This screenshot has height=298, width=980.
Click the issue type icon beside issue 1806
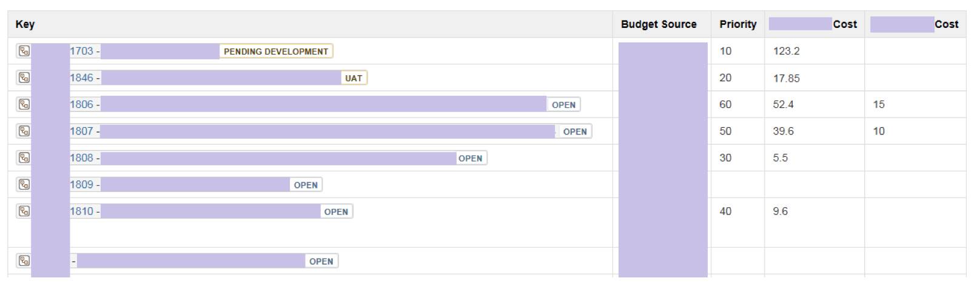click(x=24, y=104)
